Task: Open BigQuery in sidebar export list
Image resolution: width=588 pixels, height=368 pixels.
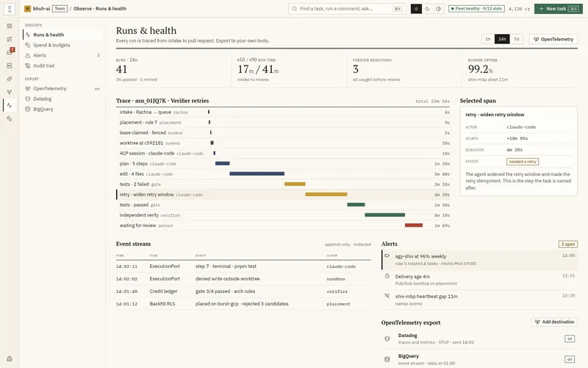Action: coord(62,109)
